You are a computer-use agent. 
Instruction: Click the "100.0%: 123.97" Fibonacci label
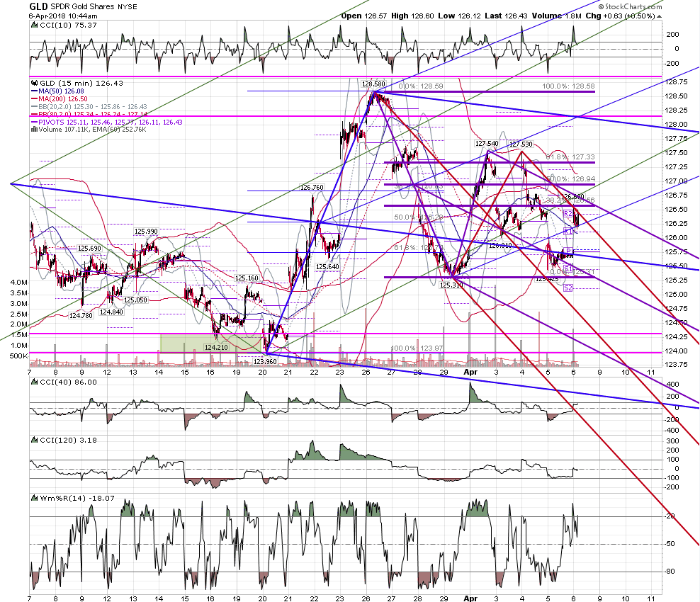click(x=417, y=348)
